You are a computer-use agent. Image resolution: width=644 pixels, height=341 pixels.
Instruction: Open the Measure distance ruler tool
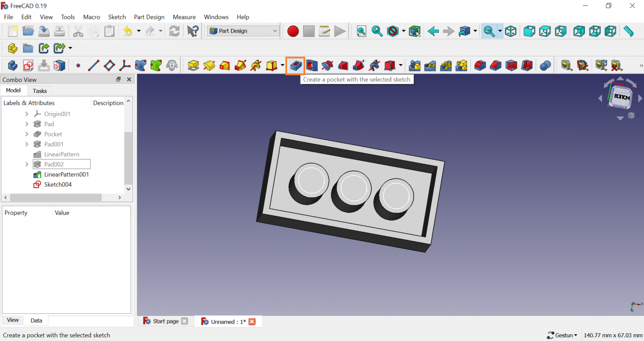pyautogui.click(x=628, y=31)
